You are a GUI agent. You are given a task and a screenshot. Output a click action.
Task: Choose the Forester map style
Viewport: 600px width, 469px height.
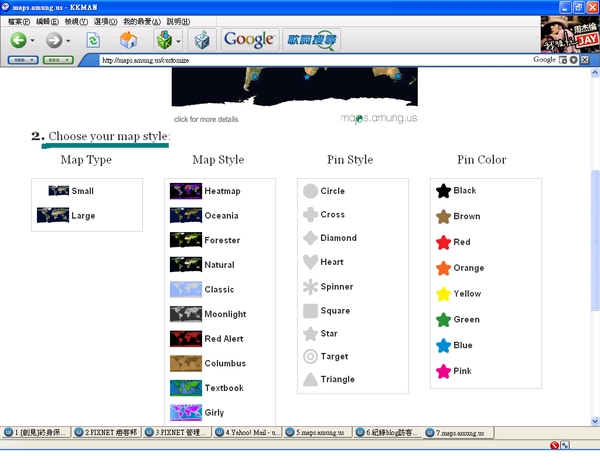(205, 240)
